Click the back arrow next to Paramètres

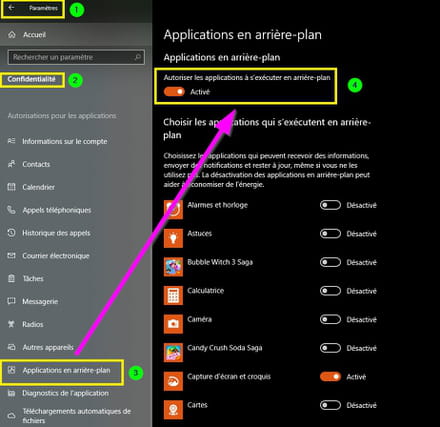(11, 8)
